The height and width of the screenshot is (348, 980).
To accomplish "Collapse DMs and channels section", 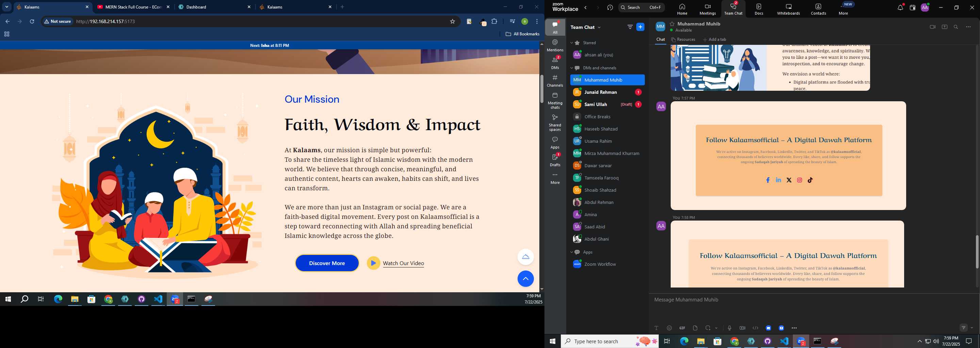I will (x=572, y=68).
